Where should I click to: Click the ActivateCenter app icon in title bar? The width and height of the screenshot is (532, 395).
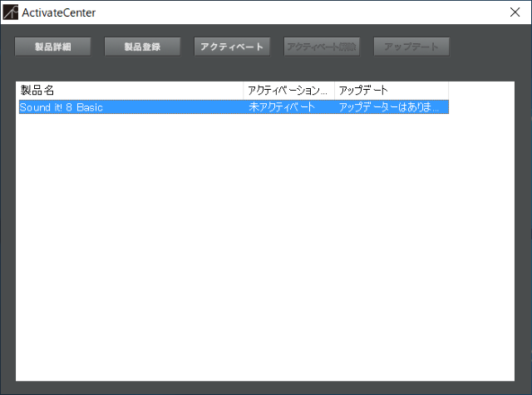[x=11, y=12]
